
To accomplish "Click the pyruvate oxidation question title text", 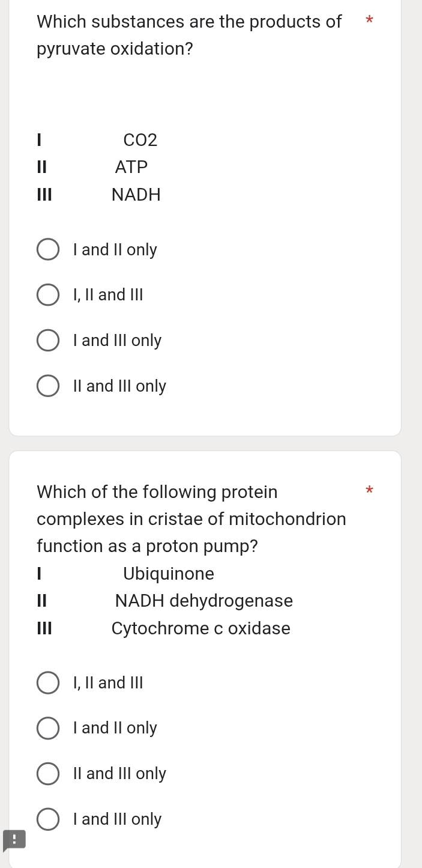I will click(189, 34).
